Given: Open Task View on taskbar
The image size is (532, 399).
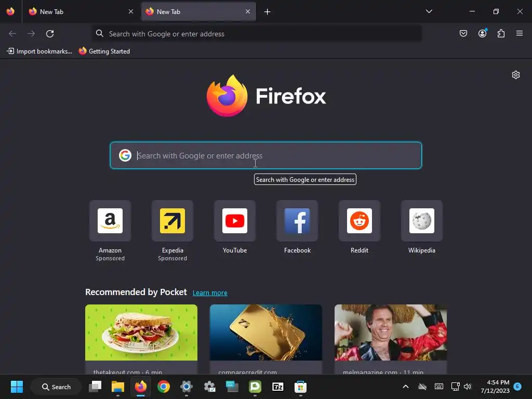Looking at the screenshot, I should pos(95,387).
